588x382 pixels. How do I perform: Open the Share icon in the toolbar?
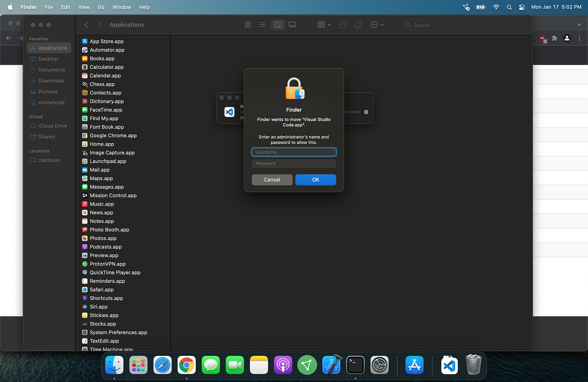coord(342,25)
